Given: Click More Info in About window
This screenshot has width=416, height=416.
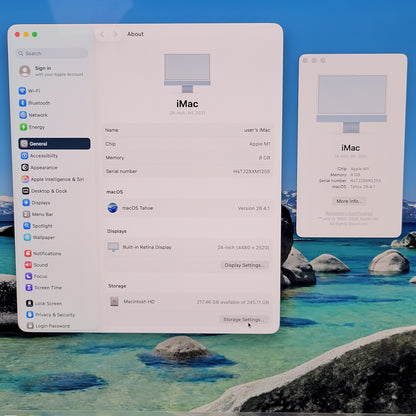Looking at the screenshot, I should pos(349,201).
